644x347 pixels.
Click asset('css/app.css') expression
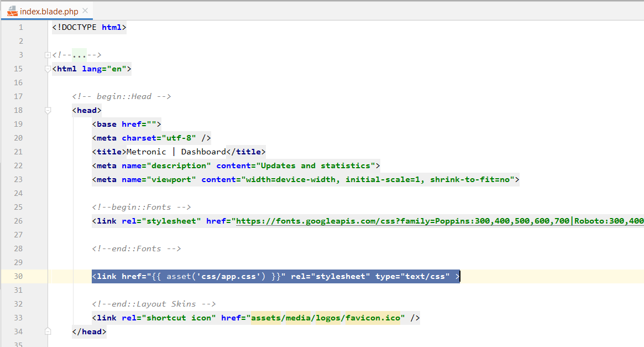tap(216, 276)
